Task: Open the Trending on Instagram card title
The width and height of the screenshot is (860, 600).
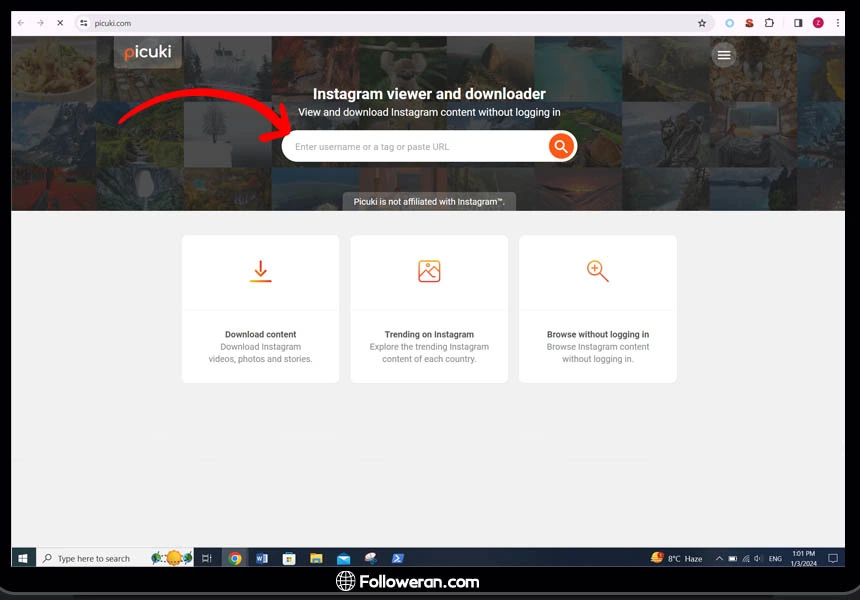Action: tap(429, 335)
